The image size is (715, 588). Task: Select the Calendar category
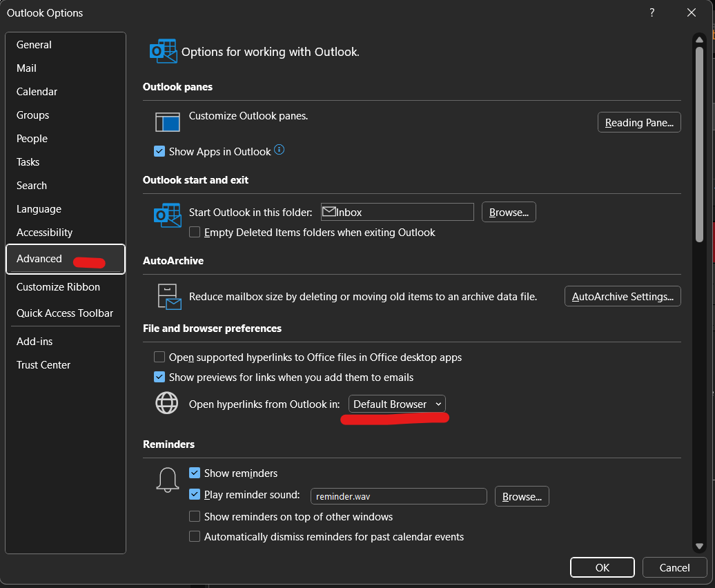click(65, 92)
